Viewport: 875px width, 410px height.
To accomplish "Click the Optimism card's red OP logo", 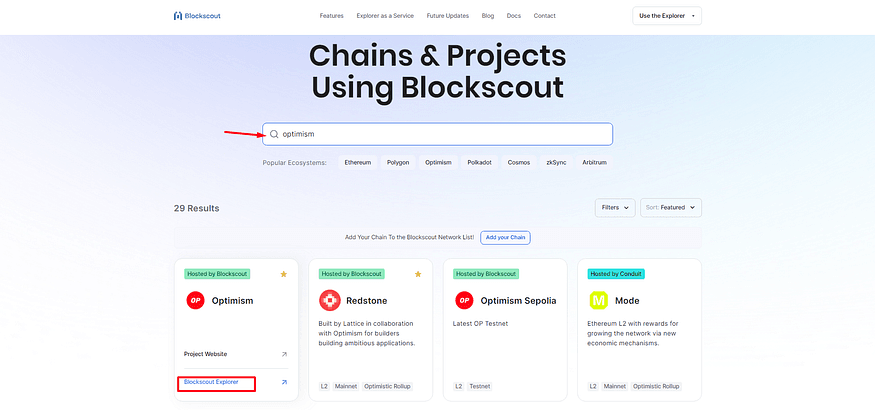I will click(195, 300).
